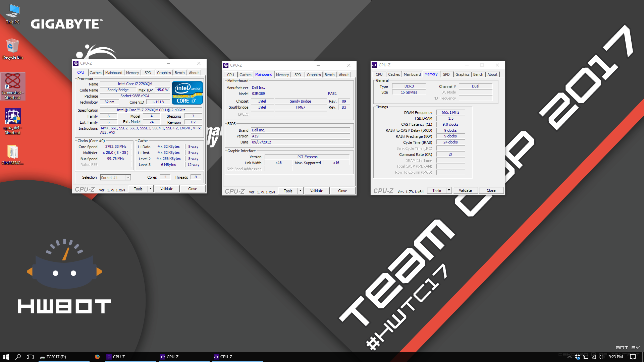Click the Level 3 cache value 6 MBytes
Image resolution: width=644 pixels, height=362 pixels.
(x=169, y=165)
